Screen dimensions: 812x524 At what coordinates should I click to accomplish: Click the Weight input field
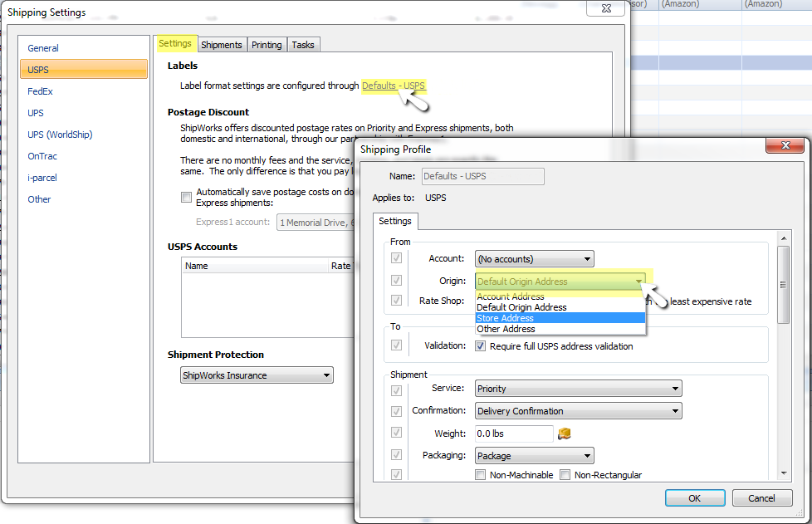[x=514, y=433]
